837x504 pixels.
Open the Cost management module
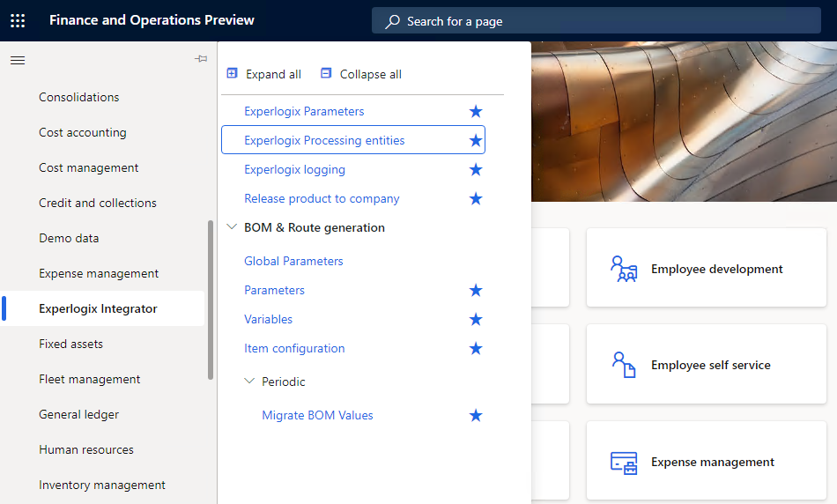point(89,167)
